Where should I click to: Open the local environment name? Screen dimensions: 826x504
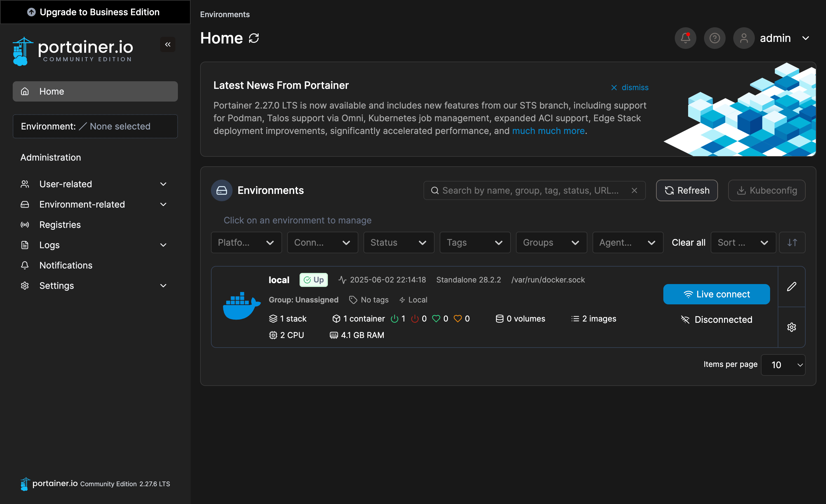pos(279,280)
